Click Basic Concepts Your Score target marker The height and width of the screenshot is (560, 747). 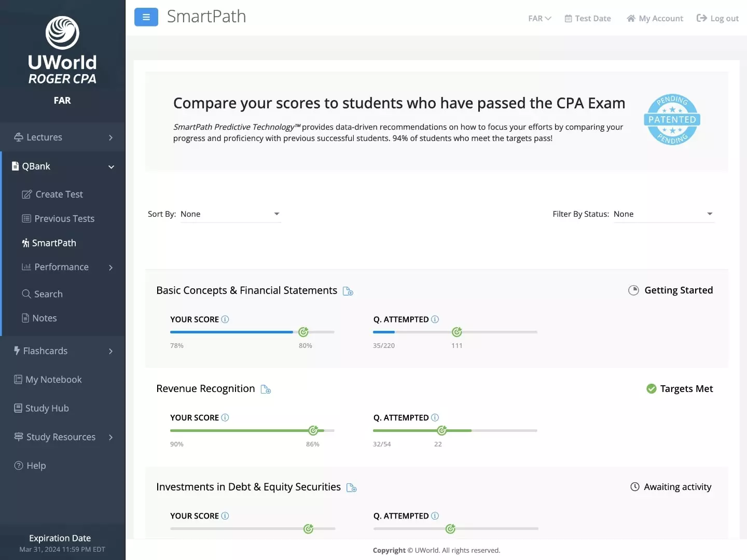(303, 332)
